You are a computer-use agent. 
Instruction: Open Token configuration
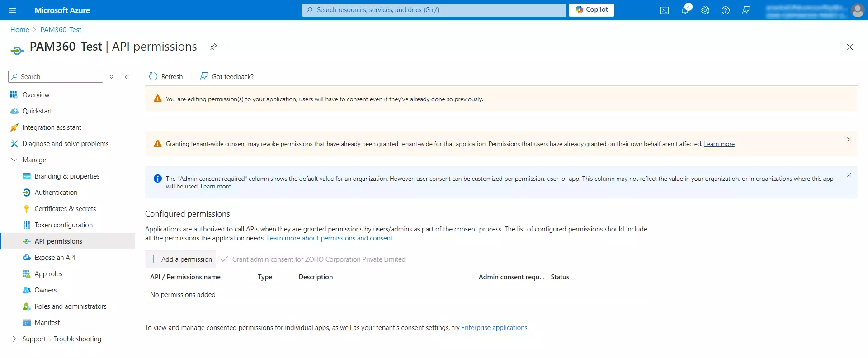tap(63, 225)
